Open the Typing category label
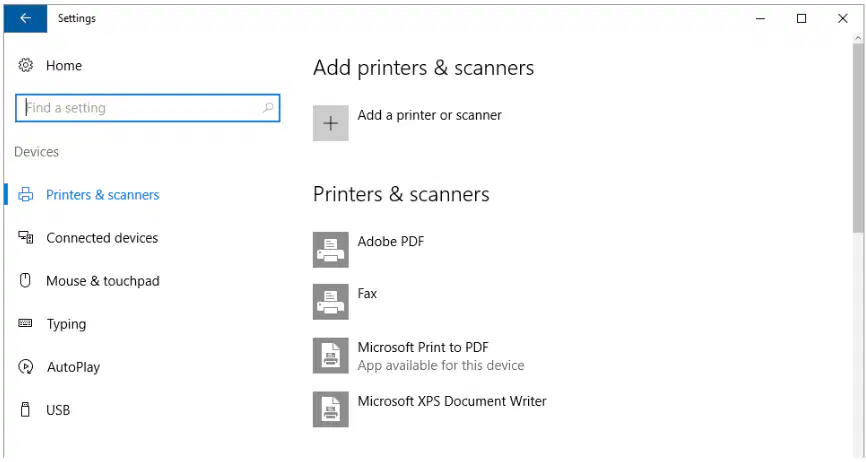This screenshot has height=462, width=866. click(66, 324)
